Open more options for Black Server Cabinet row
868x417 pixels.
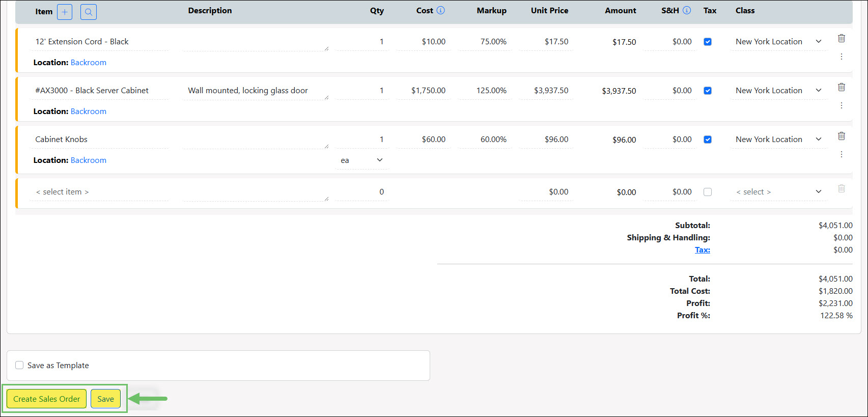pyautogui.click(x=842, y=105)
